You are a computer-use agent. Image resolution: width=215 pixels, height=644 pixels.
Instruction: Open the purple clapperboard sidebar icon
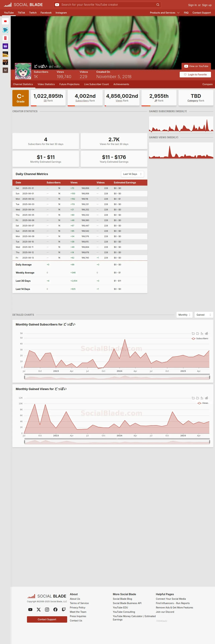(x=5, y=46)
